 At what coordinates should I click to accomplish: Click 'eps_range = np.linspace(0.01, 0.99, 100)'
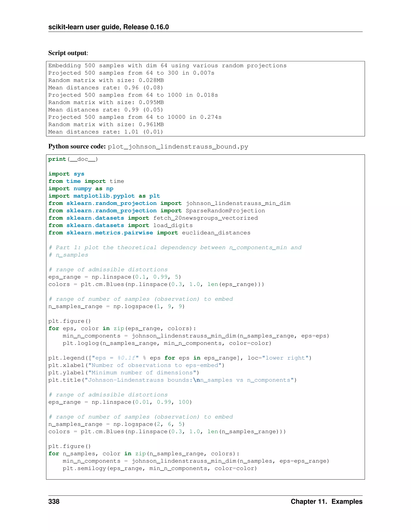tap(120, 402)
